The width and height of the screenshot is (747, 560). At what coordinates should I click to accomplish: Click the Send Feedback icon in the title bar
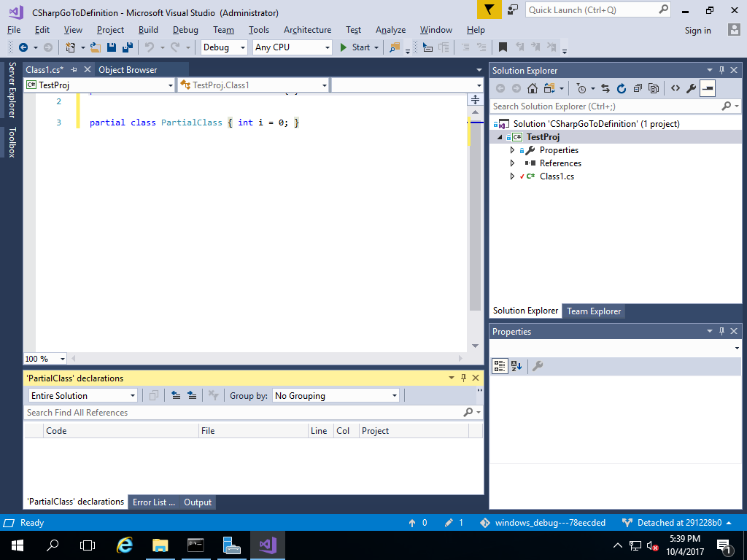coord(513,9)
